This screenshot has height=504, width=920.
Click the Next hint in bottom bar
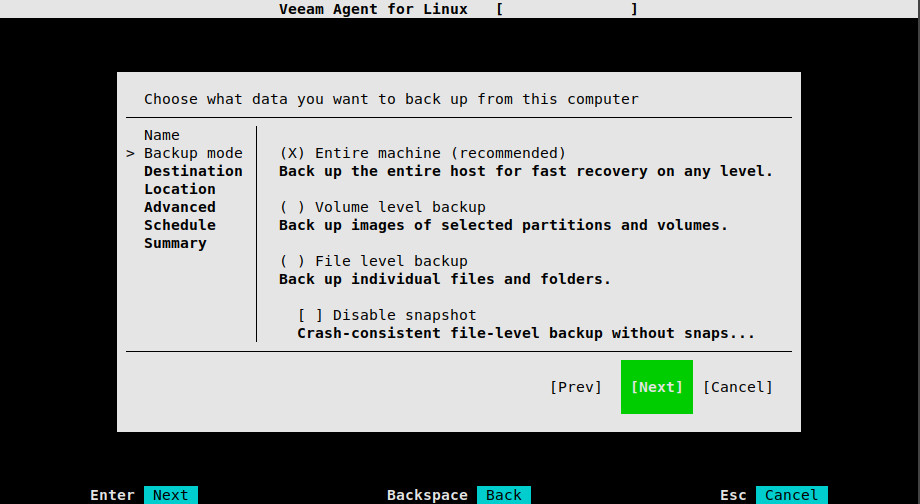point(171,495)
